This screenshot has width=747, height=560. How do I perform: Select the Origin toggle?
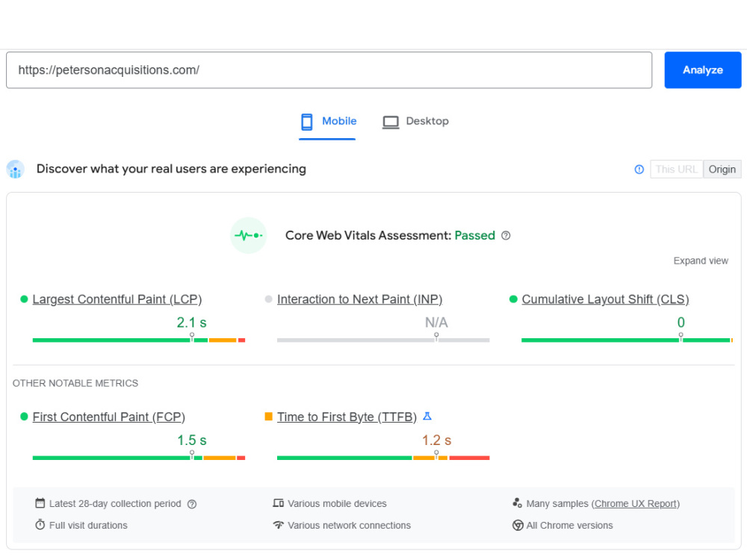(x=722, y=169)
